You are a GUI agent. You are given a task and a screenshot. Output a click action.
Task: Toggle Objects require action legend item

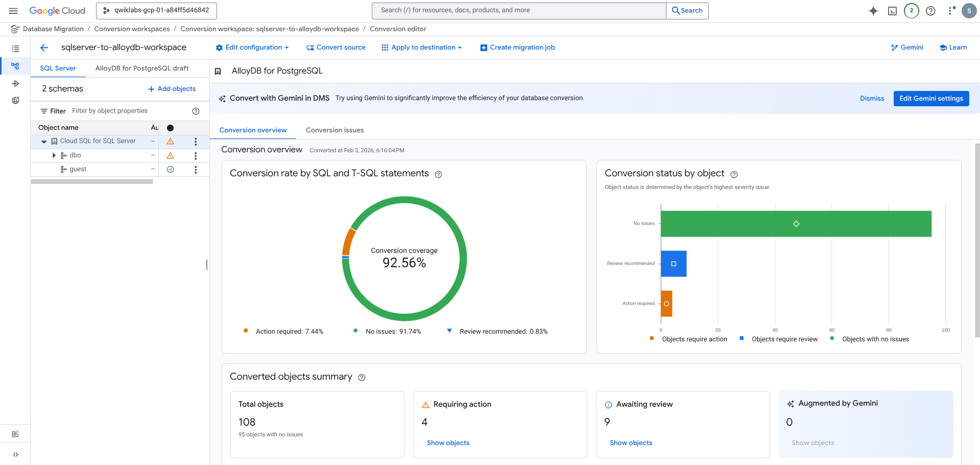tap(688, 339)
